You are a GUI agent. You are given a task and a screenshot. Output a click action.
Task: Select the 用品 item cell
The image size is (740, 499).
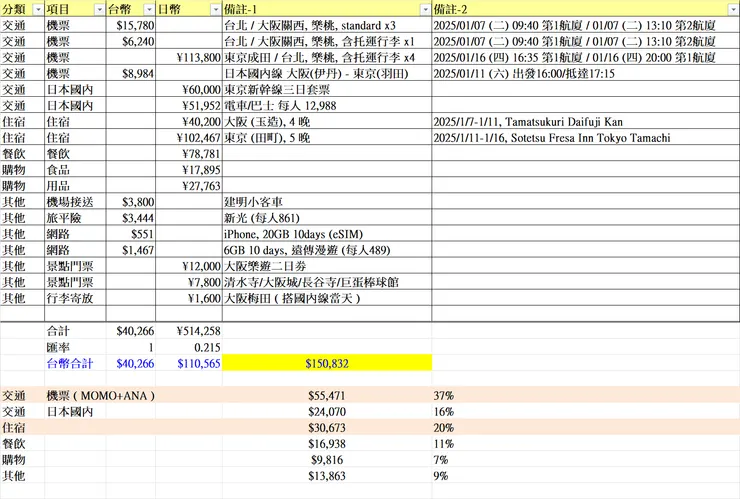[x=75, y=186]
